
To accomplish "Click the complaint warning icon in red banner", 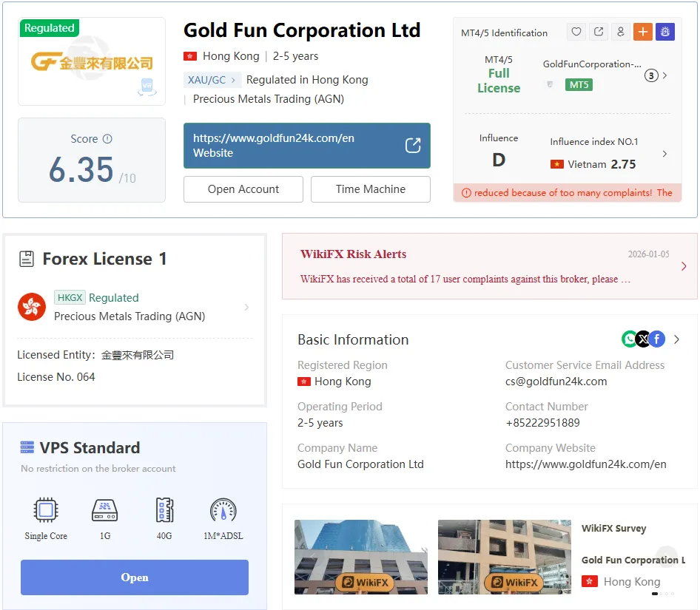I will pyautogui.click(x=466, y=193).
